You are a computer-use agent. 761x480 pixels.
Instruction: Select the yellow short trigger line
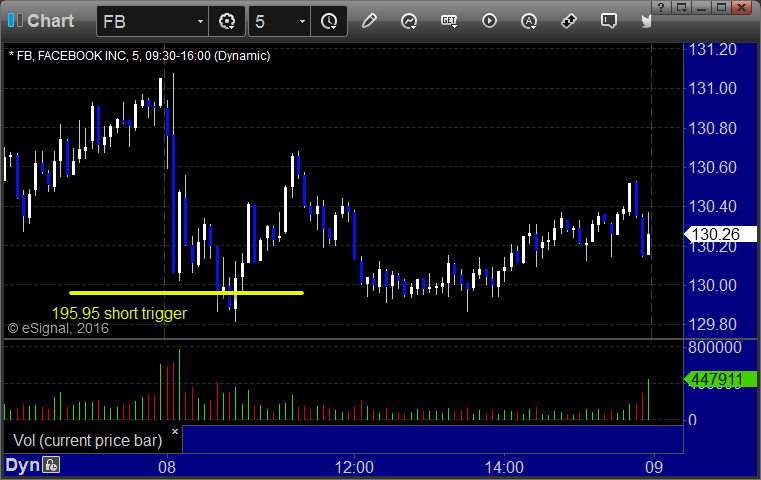[186, 293]
